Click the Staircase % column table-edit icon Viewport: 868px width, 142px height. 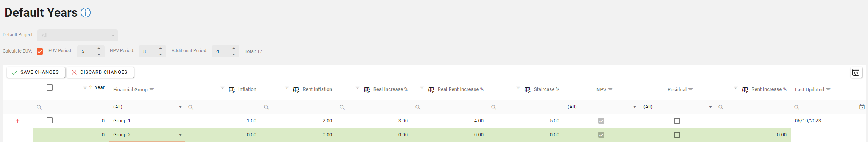point(527,90)
